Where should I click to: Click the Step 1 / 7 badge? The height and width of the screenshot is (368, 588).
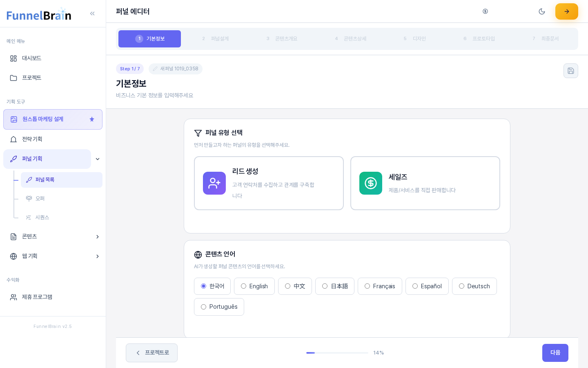pyautogui.click(x=130, y=69)
